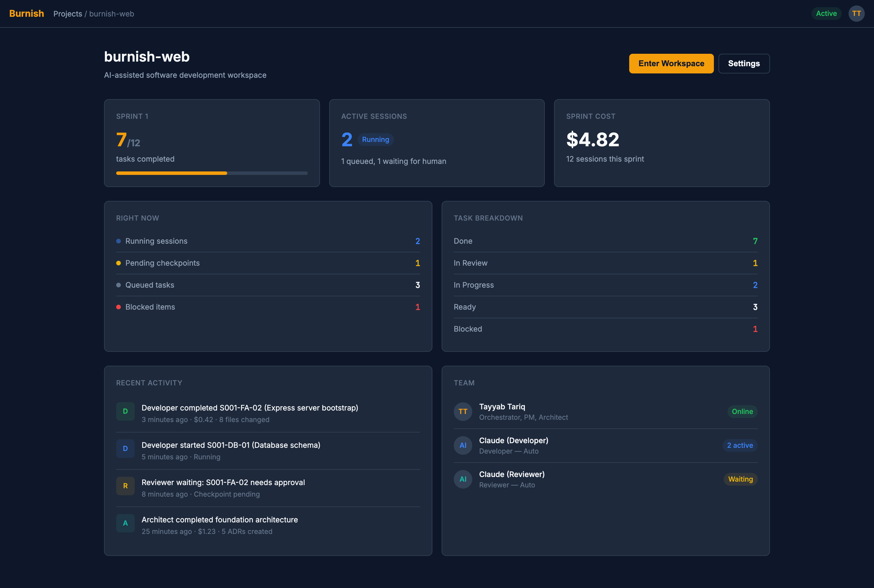
Task: Open the TT avatar in the top bar
Action: (x=856, y=14)
